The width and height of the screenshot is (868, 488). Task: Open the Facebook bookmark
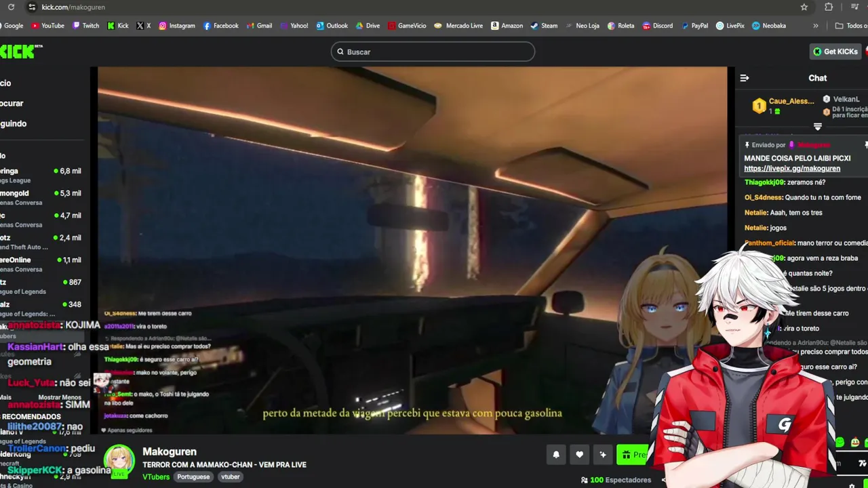(220, 26)
